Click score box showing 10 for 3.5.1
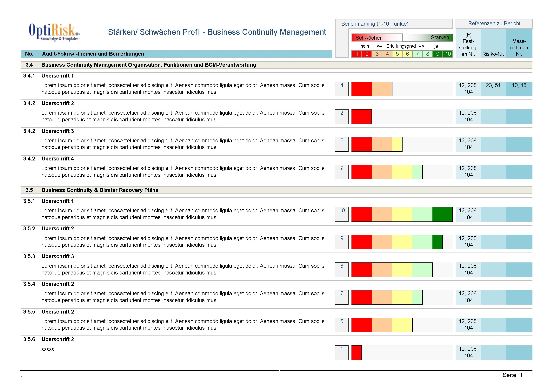Image resolution: width=554 pixels, height=392 pixels. (x=342, y=214)
